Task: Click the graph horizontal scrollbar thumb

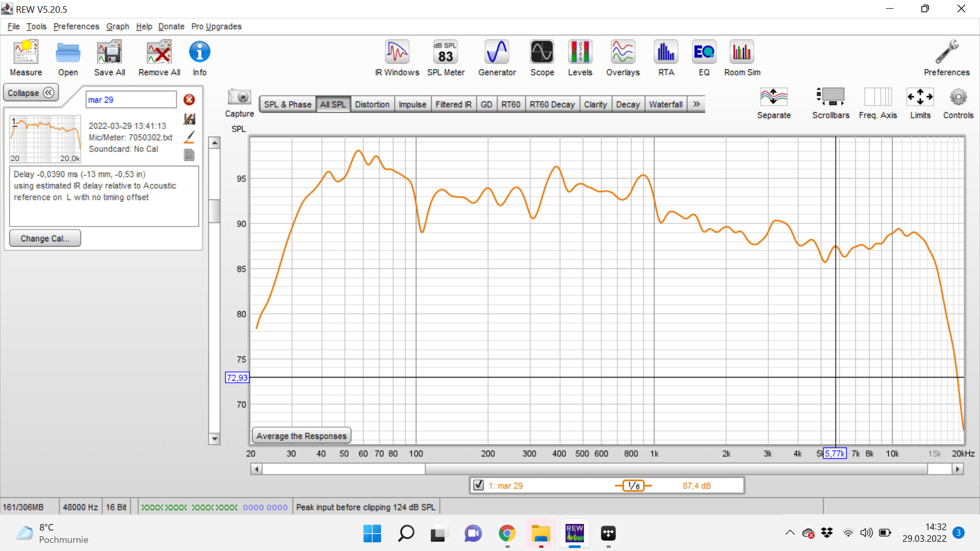Action: coord(677,469)
